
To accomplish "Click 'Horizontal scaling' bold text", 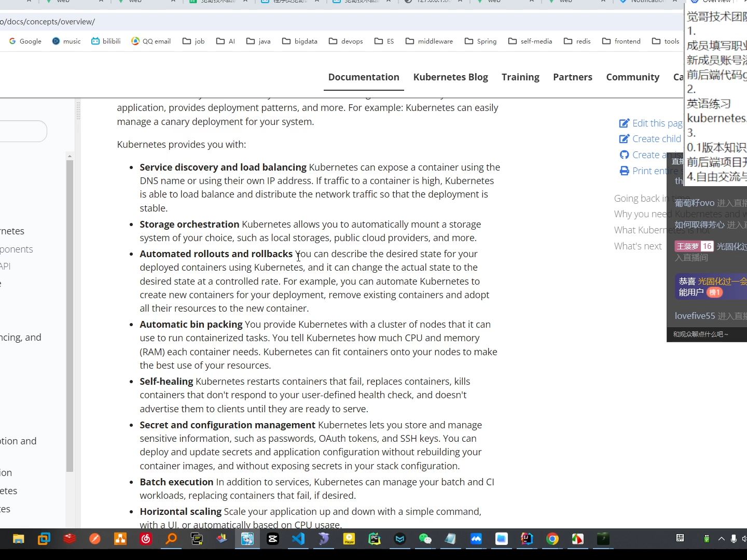I will 181,512.
